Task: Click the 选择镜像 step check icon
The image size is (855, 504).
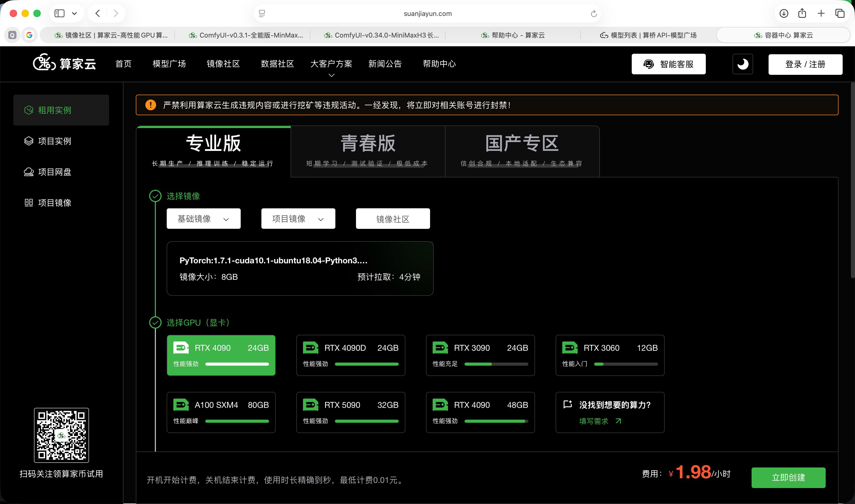Action: (x=155, y=196)
